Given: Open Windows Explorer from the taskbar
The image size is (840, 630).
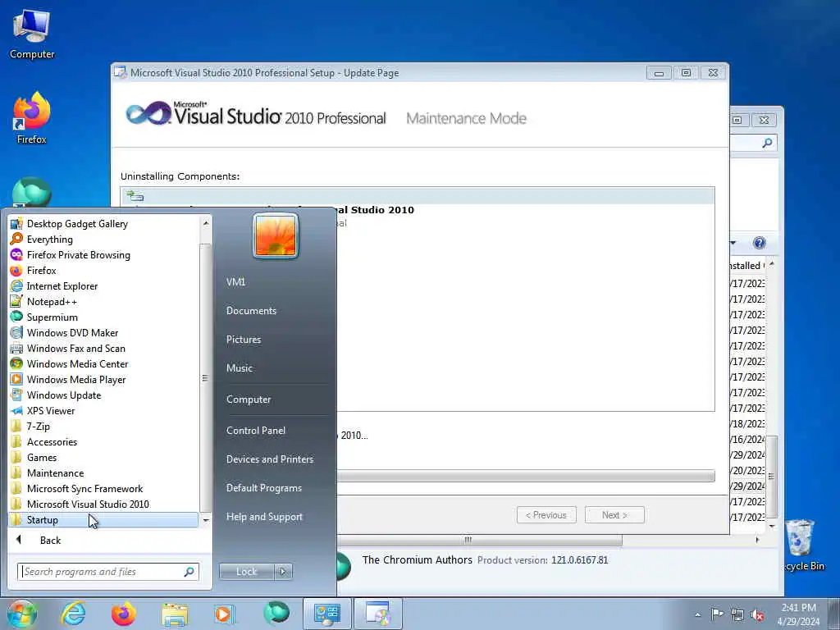Looking at the screenshot, I should tap(175, 614).
